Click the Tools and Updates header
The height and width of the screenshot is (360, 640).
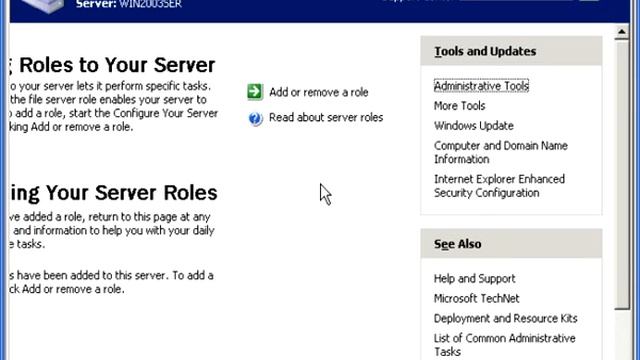(511, 51)
